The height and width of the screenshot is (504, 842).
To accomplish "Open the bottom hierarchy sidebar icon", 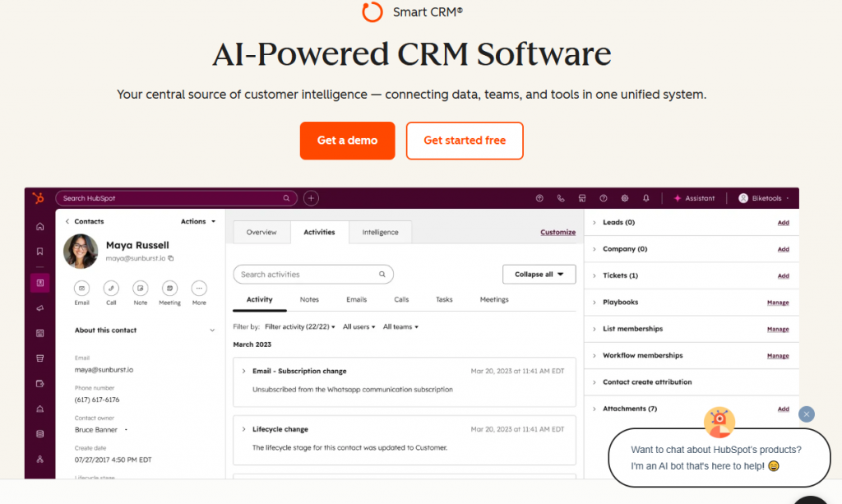I will tap(39, 460).
